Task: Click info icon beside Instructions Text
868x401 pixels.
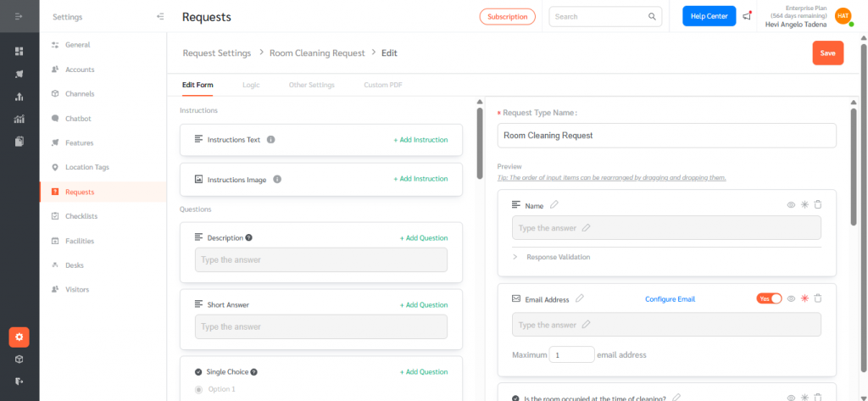Action: [x=271, y=140]
